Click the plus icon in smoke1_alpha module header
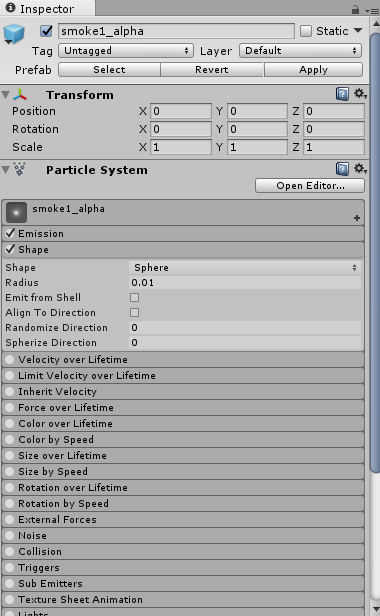The width and height of the screenshot is (380, 616). coord(357,218)
